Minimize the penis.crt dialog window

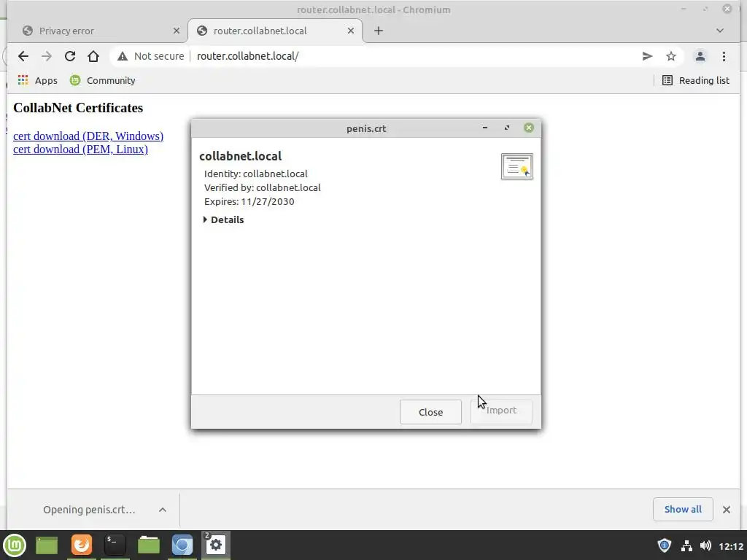click(485, 128)
